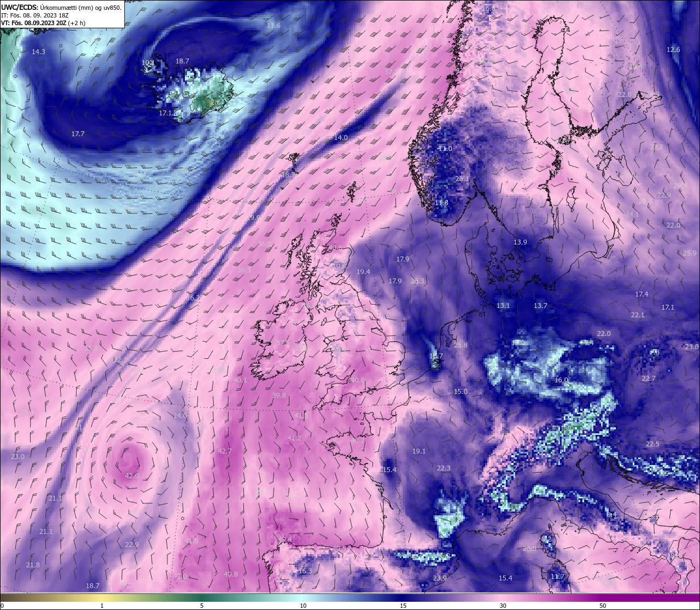Screen dimensions: 700x610
Task: Click the map value 22.5
Action: click(x=652, y=444)
